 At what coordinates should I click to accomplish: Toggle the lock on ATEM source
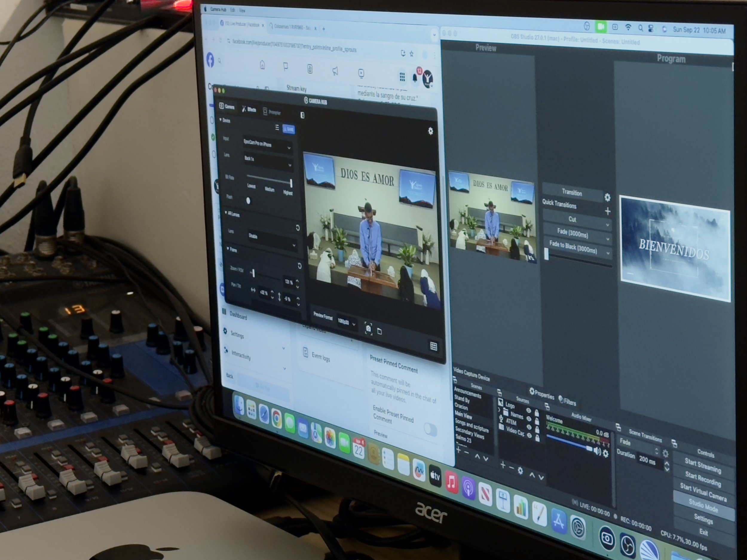tap(537, 430)
